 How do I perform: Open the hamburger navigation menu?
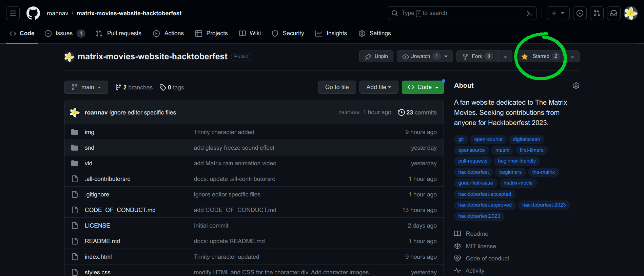point(13,13)
